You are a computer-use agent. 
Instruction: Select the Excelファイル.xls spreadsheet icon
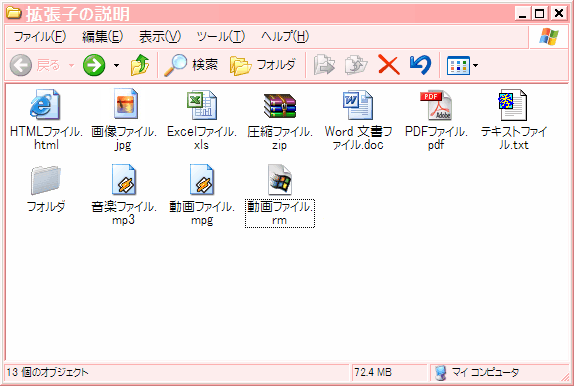(x=202, y=105)
